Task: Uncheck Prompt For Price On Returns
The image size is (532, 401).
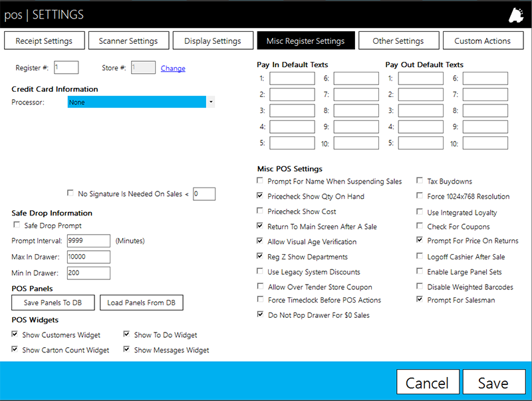Action: 420,240
